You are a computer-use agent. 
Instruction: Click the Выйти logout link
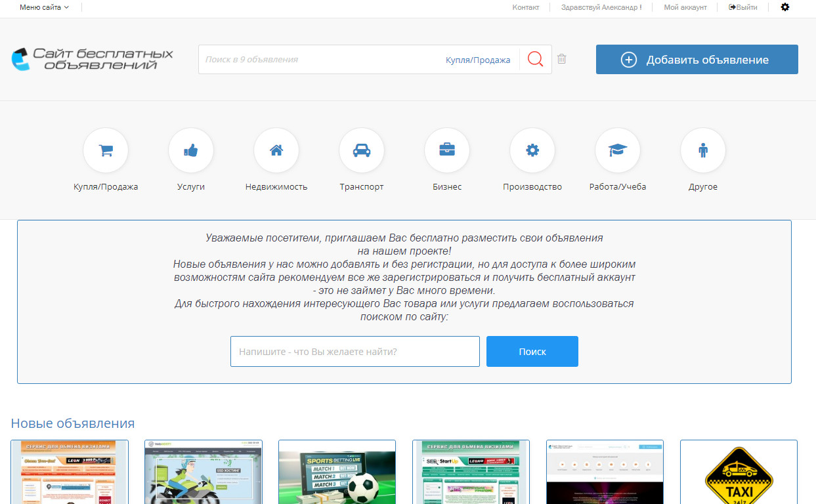743,7
